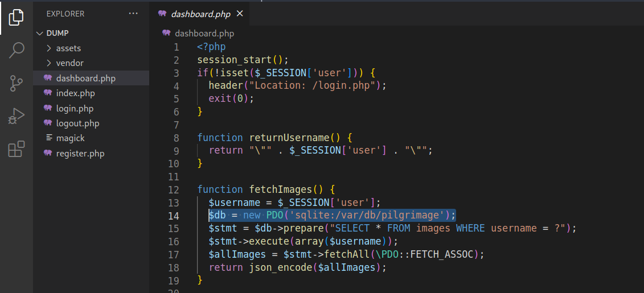Screen dimensions: 644x293
Task: Open the Source Control view icon
Action: (16, 83)
